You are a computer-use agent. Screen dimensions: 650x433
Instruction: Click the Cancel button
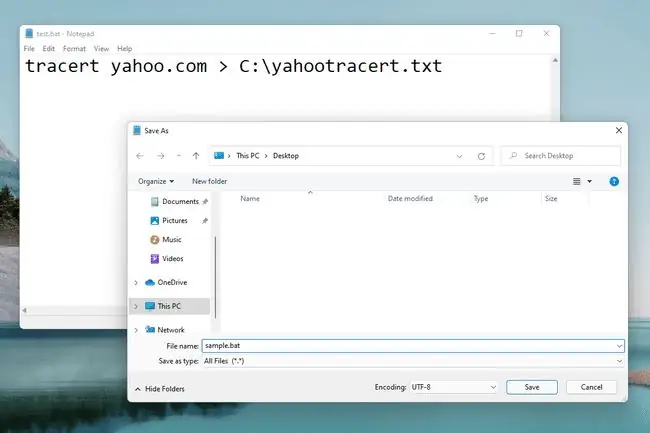pos(591,387)
